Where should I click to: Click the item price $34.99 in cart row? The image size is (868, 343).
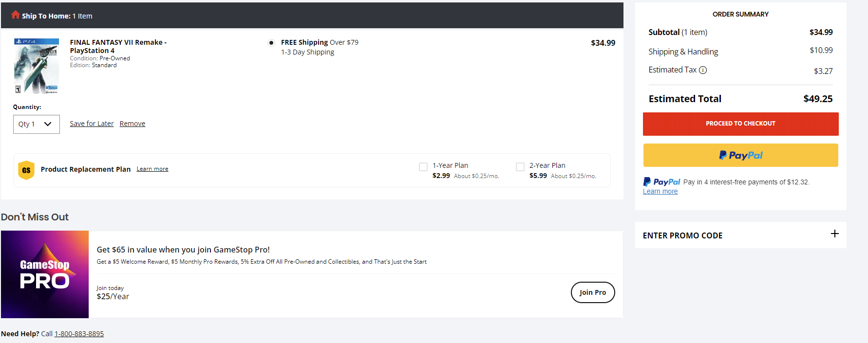pos(603,43)
